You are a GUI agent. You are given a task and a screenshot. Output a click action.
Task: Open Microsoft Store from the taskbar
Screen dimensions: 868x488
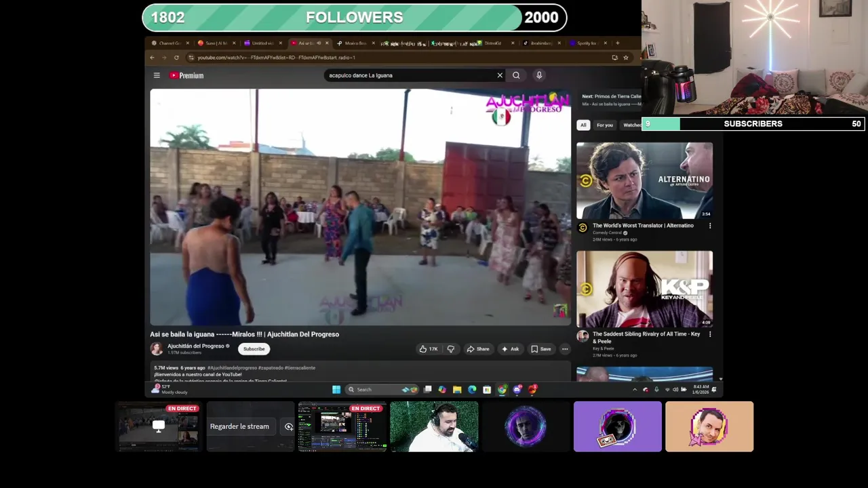(487, 389)
